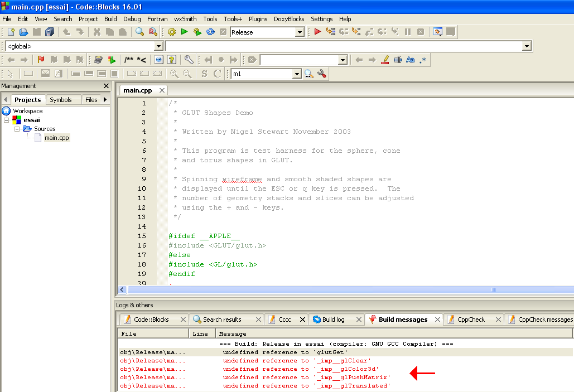Switch to the Build log tab
Screen dimensions: 574x392
click(x=333, y=320)
